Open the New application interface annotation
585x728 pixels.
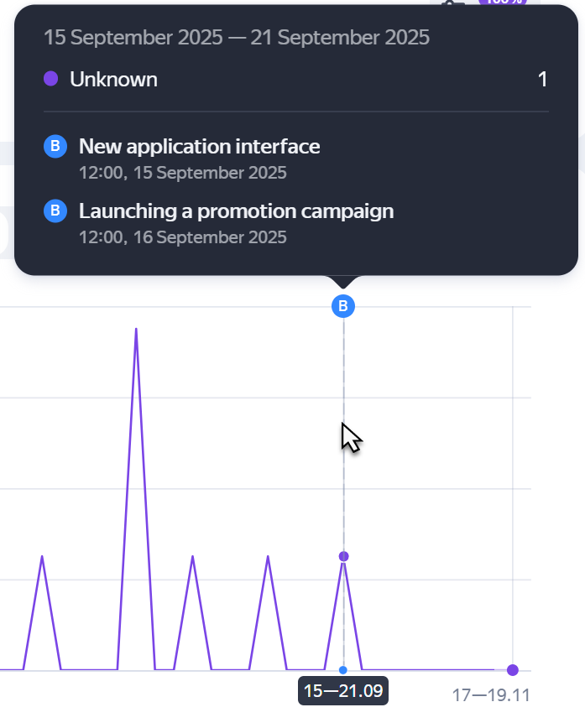coord(199,147)
